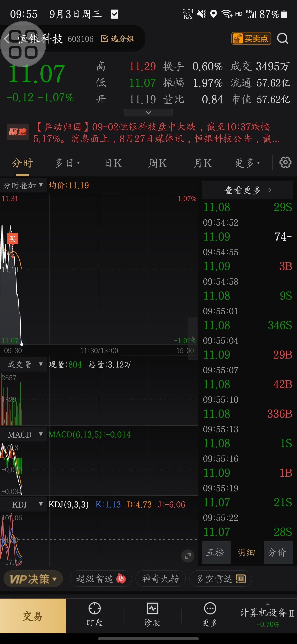Add stock via 选分组 checkbox
Screen dimensions: 297x644
pyautogui.click(x=118, y=39)
